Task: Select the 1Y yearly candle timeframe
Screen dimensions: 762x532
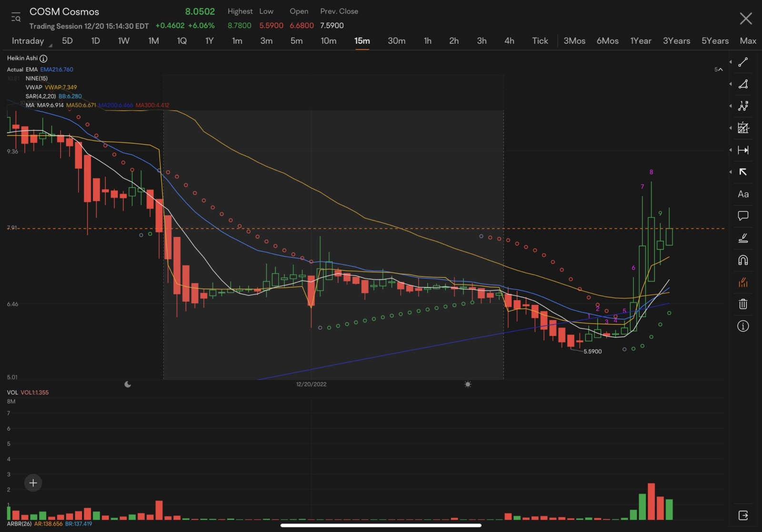Action: click(210, 41)
